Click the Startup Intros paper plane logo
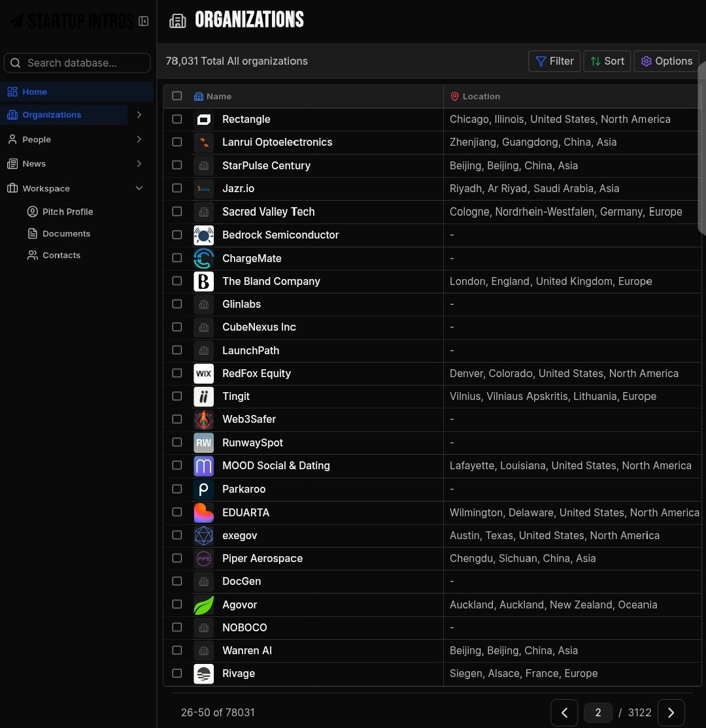Image resolution: width=706 pixels, height=728 pixels. coord(17,22)
